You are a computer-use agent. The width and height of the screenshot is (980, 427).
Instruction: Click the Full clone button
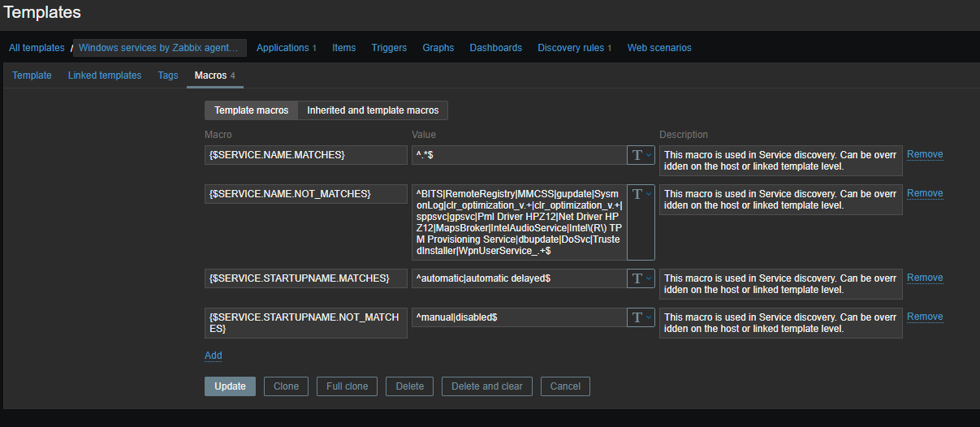(347, 386)
